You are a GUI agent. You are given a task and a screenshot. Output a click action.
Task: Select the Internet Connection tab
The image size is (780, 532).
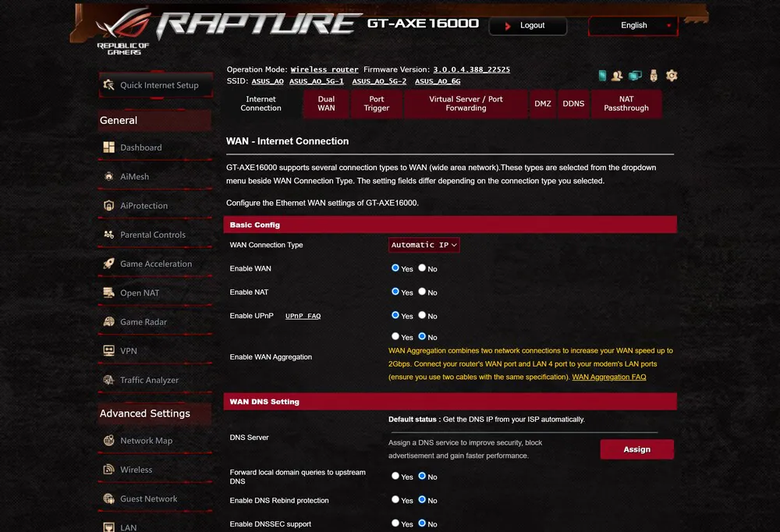[261, 104]
